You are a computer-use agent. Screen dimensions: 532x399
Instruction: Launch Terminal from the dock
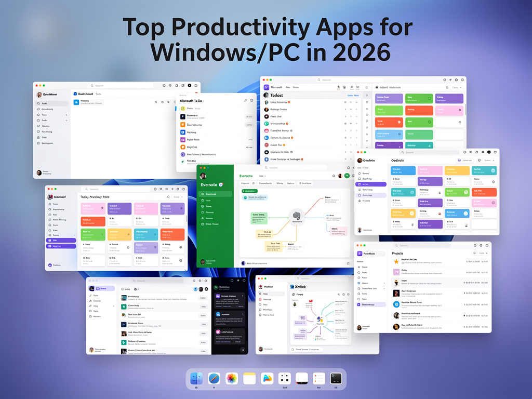coord(336,379)
